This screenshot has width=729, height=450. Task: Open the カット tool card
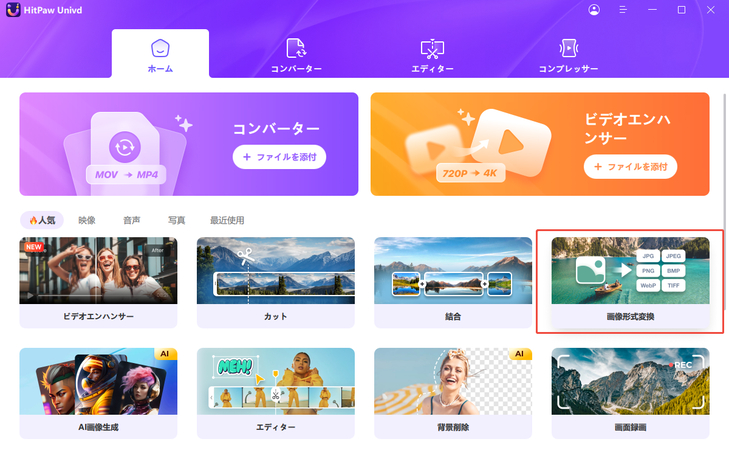[276, 282]
